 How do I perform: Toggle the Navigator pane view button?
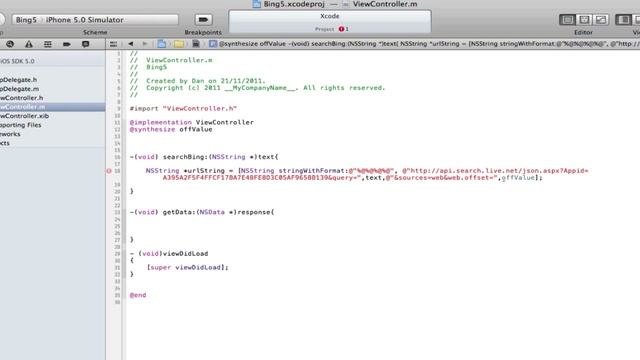(623, 20)
